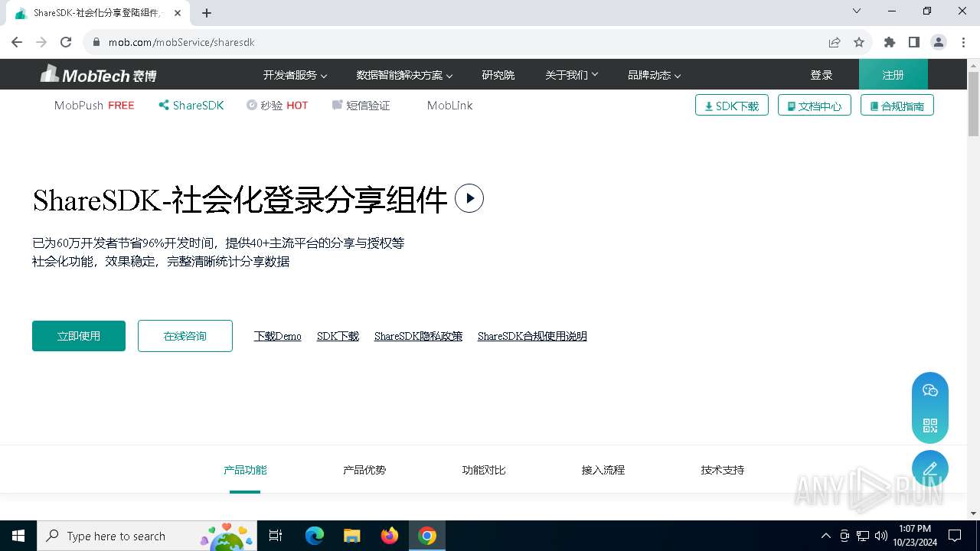Viewport: 980px width, 551px height.
Task: Click the 立即使用 button
Action: click(79, 336)
